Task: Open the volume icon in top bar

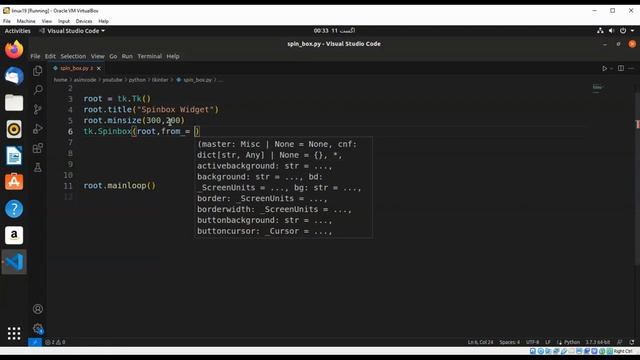Action: (611, 31)
